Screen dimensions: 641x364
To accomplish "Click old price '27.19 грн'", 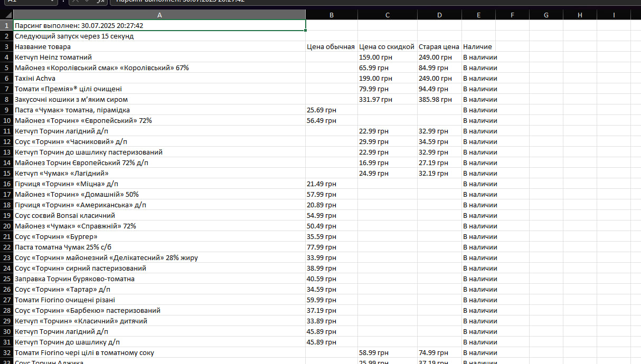I will coord(439,162).
